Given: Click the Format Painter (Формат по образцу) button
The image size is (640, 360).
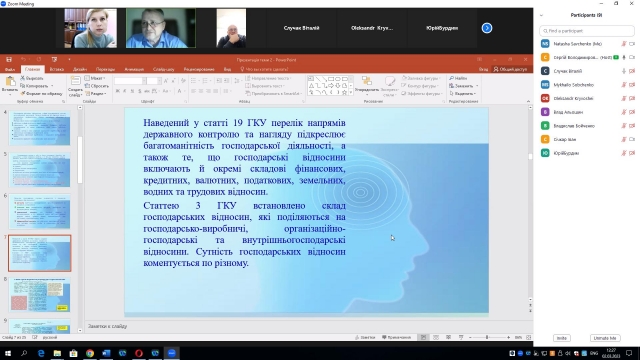Looking at the screenshot, I should tap(41, 93).
